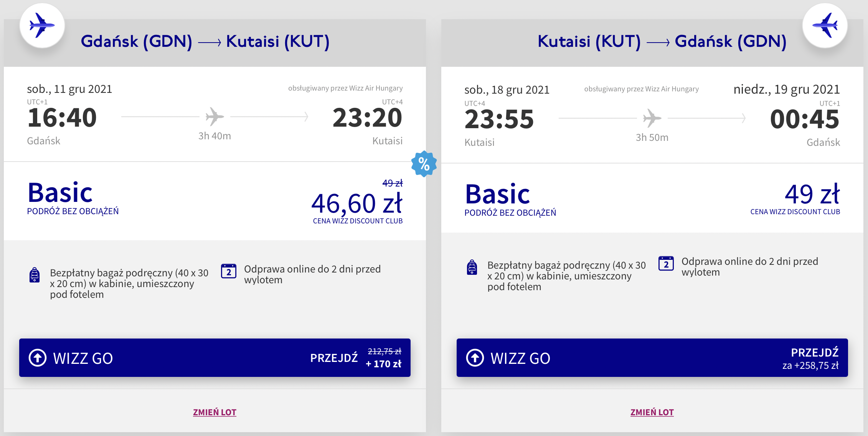Click the 46,60 zł discounted price
Viewport: 868px width, 436px height.
pyautogui.click(x=356, y=203)
